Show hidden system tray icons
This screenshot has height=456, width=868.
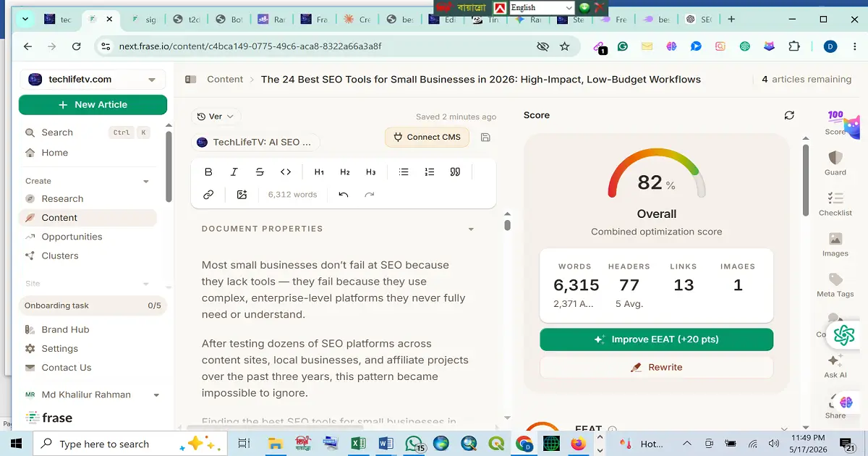tap(686, 444)
